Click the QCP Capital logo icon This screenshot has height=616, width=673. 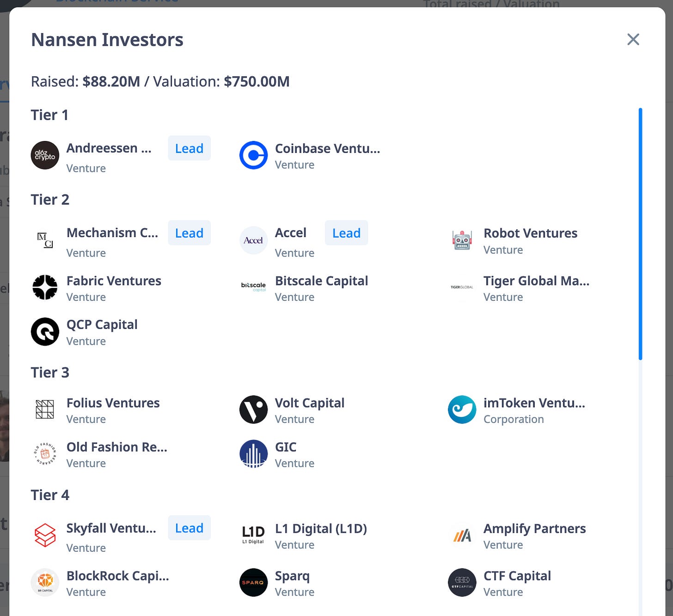(45, 331)
